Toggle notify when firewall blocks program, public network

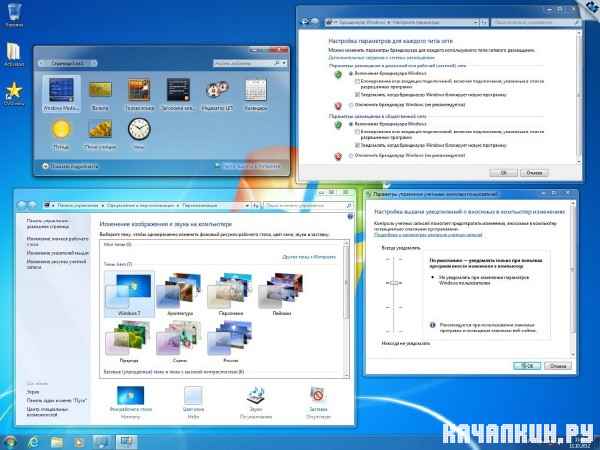(x=357, y=145)
